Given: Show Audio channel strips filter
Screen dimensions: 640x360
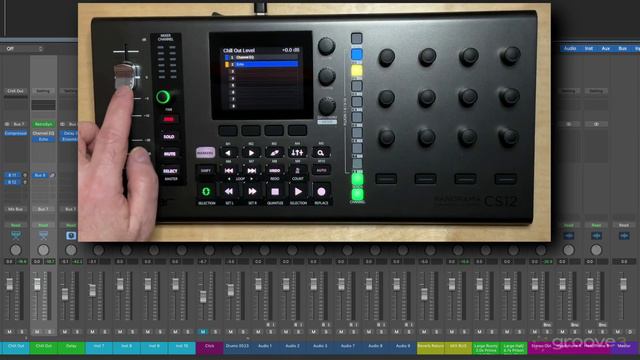Looking at the screenshot, I should [x=570, y=49].
